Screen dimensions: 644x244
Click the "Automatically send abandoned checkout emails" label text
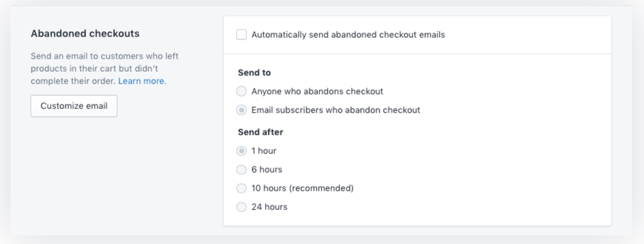(x=348, y=35)
